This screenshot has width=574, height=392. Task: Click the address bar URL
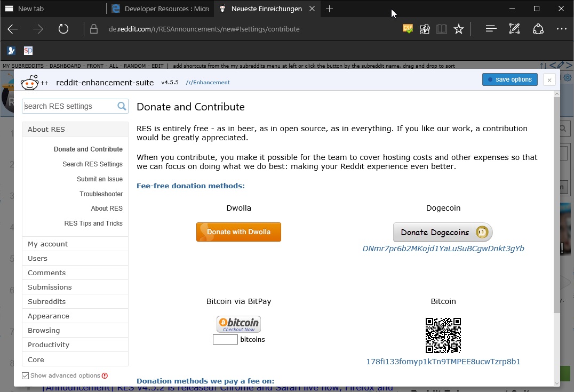tap(204, 29)
